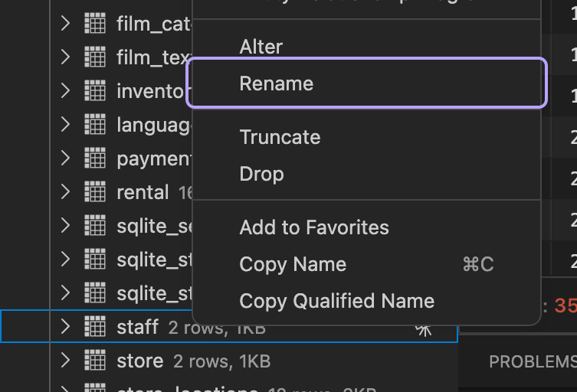Click the film_cat table grid icon
Image resolution: width=577 pixels, height=392 pixels.
coord(95,23)
